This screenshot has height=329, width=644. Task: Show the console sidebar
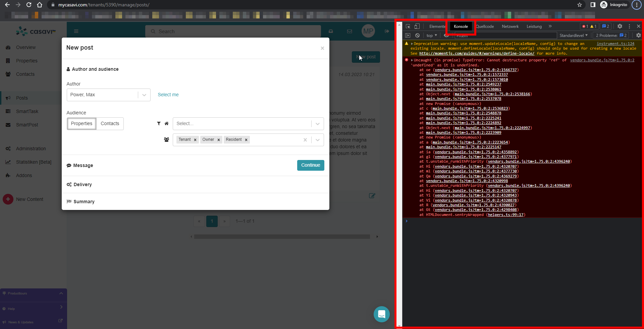tap(408, 36)
